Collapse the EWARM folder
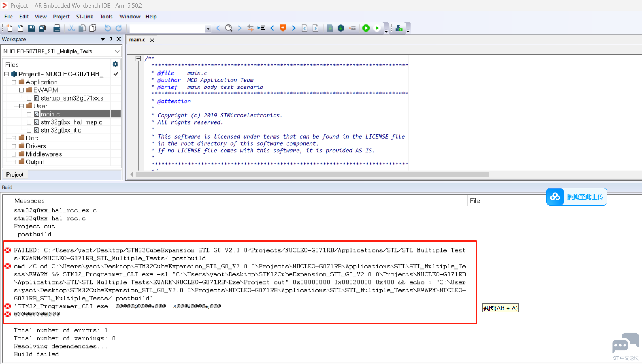This screenshot has height=364, width=642. click(x=21, y=90)
